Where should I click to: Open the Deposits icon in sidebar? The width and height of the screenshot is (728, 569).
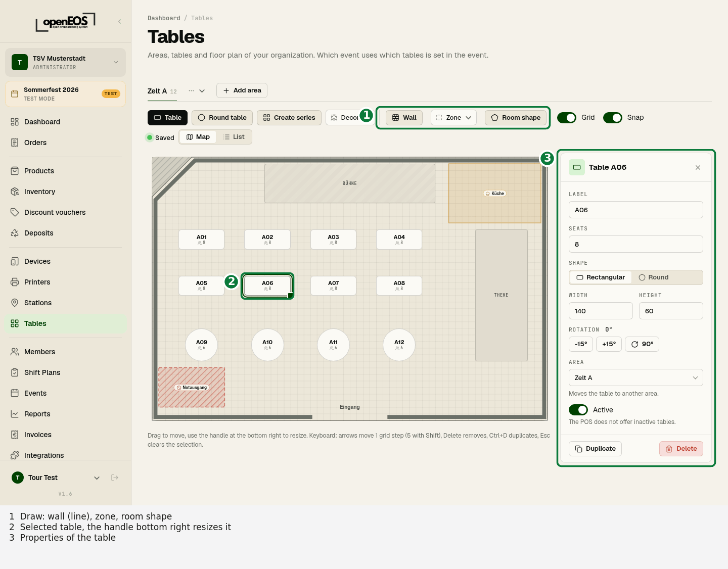pos(15,233)
